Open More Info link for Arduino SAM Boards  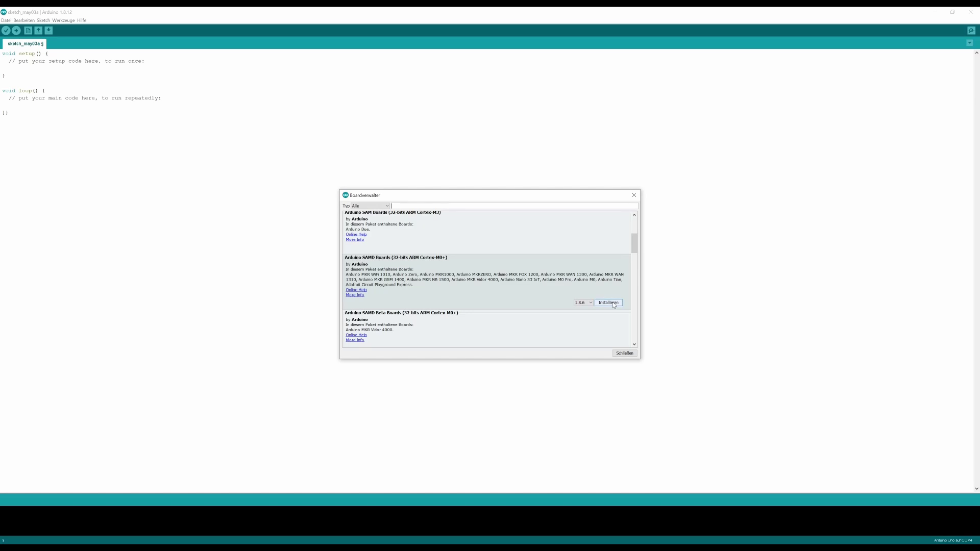[355, 240]
